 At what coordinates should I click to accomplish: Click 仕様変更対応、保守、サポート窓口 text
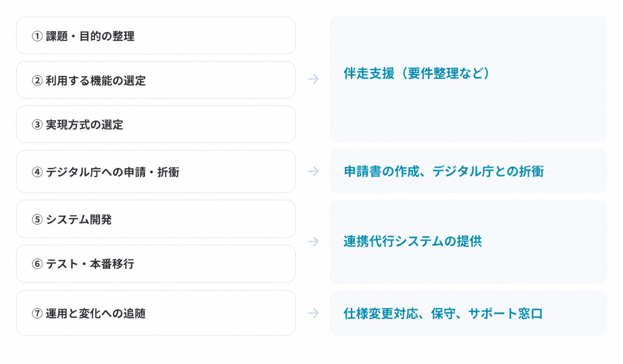pos(443,314)
